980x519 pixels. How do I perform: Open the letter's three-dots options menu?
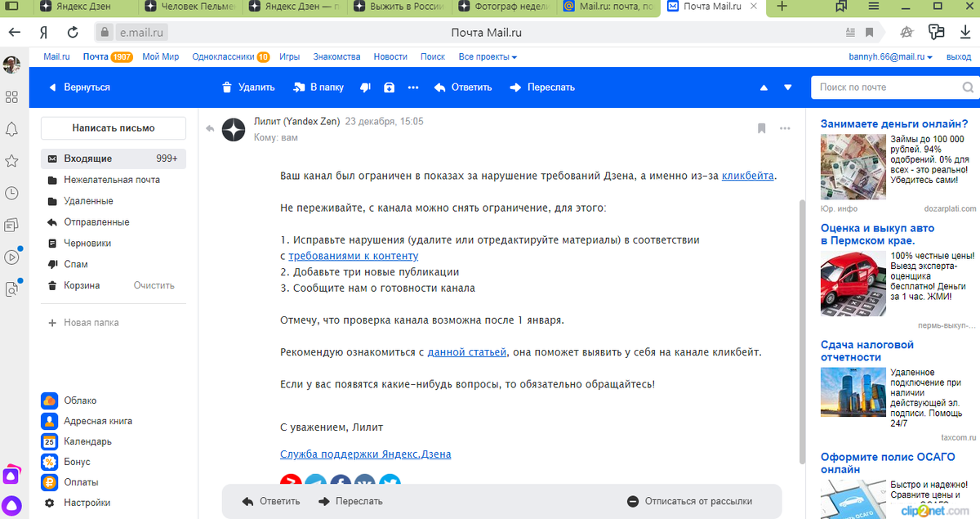[x=785, y=128]
